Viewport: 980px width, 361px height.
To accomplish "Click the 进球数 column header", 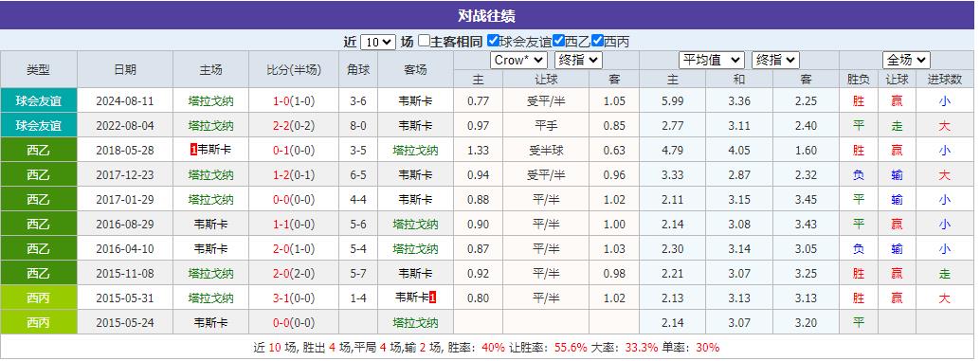I will coord(944,80).
